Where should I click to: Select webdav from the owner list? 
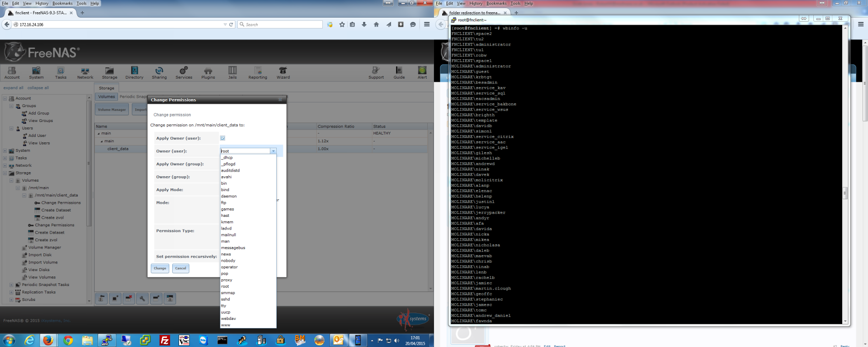click(x=248, y=319)
